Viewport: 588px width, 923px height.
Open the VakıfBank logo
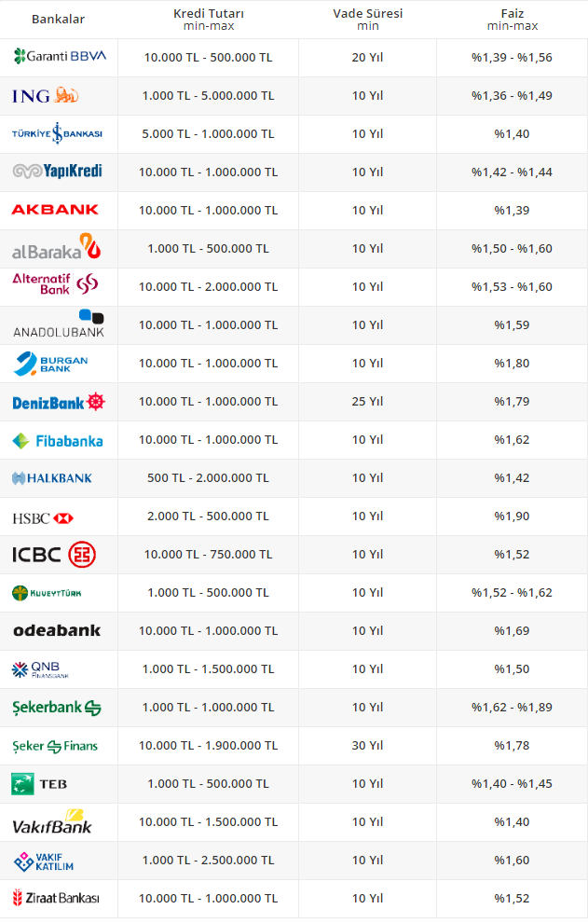52,822
